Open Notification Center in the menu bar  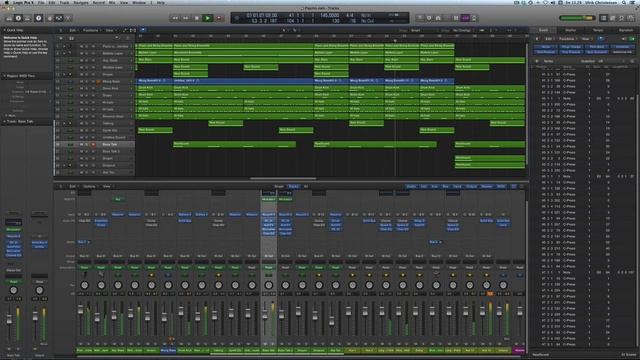coord(633,2)
